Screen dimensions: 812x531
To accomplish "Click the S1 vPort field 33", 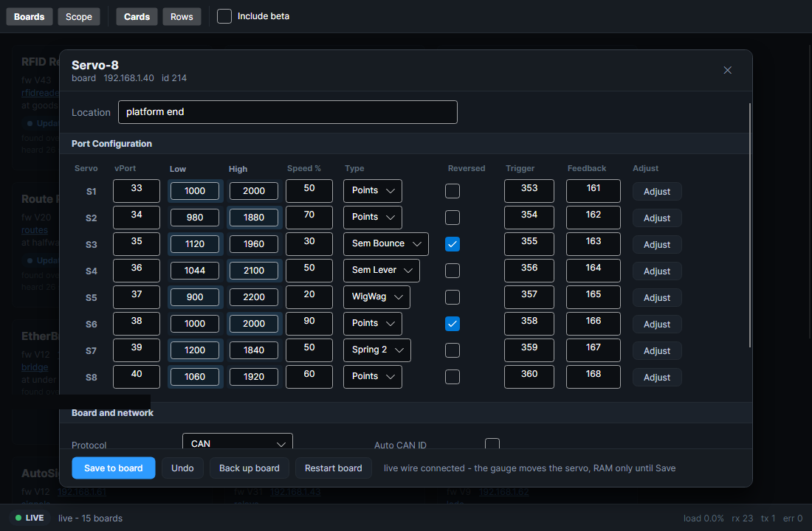I will [137, 191].
